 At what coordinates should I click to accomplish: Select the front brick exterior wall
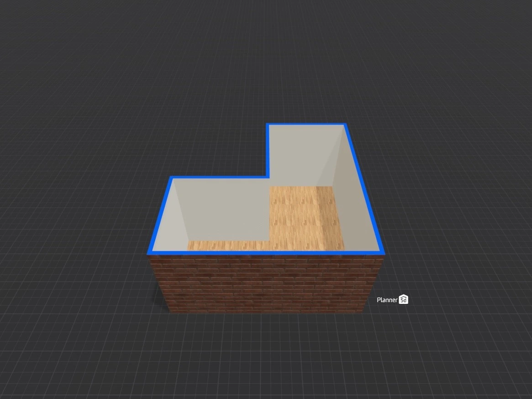pyautogui.click(x=266, y=283)
